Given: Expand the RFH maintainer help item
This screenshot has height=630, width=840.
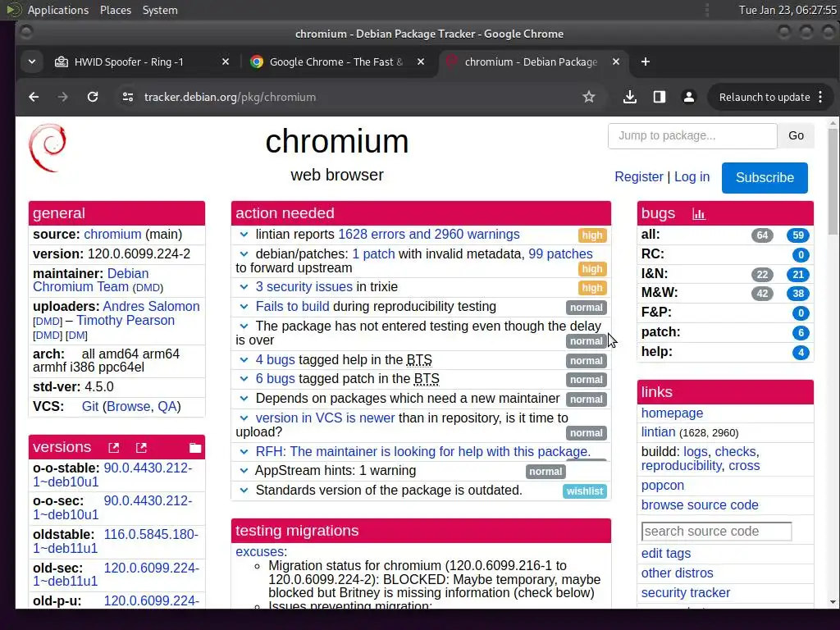Looking at the screenshot, I should [244, 452].
